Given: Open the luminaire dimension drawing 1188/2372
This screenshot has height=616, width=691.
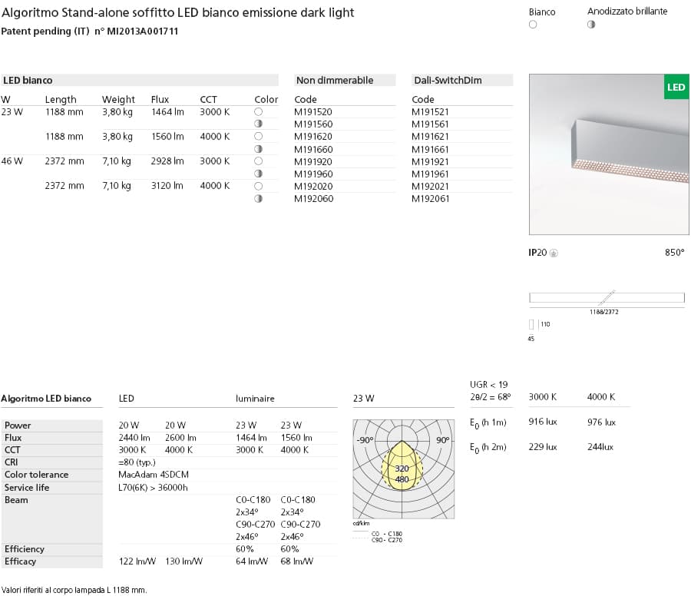Looking at the screenshot, I should pyautogui.click(x=607, y=298).
